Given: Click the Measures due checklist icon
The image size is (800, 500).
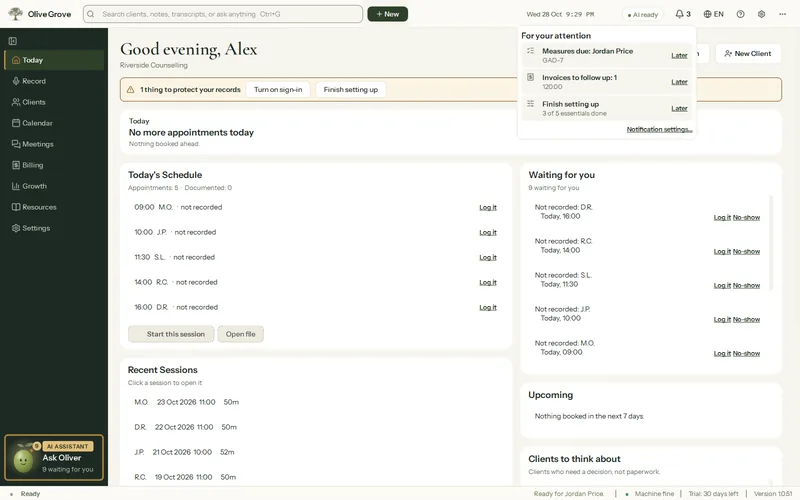Looking at the screenshot, I should (x=531, y=51).
